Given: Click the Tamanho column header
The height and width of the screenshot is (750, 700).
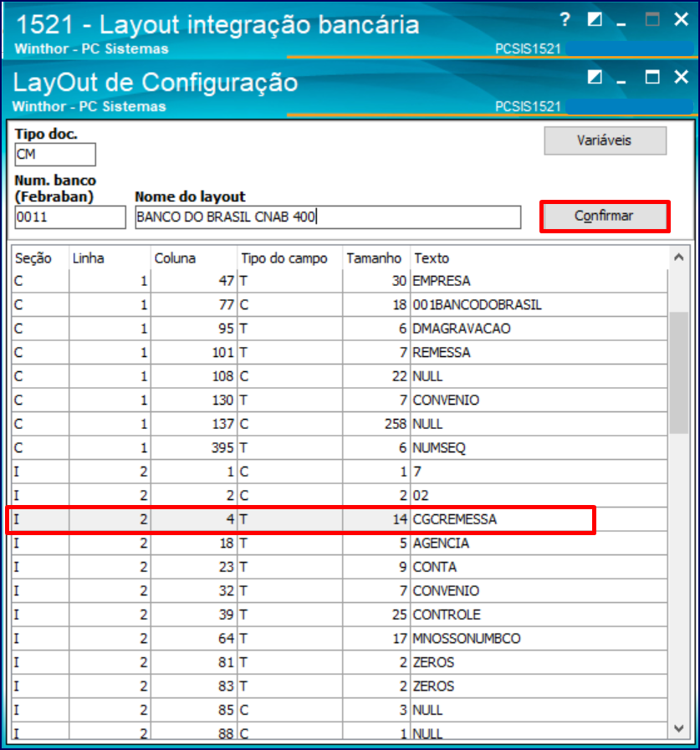Looking at the screenshot, I should [376, 258].
